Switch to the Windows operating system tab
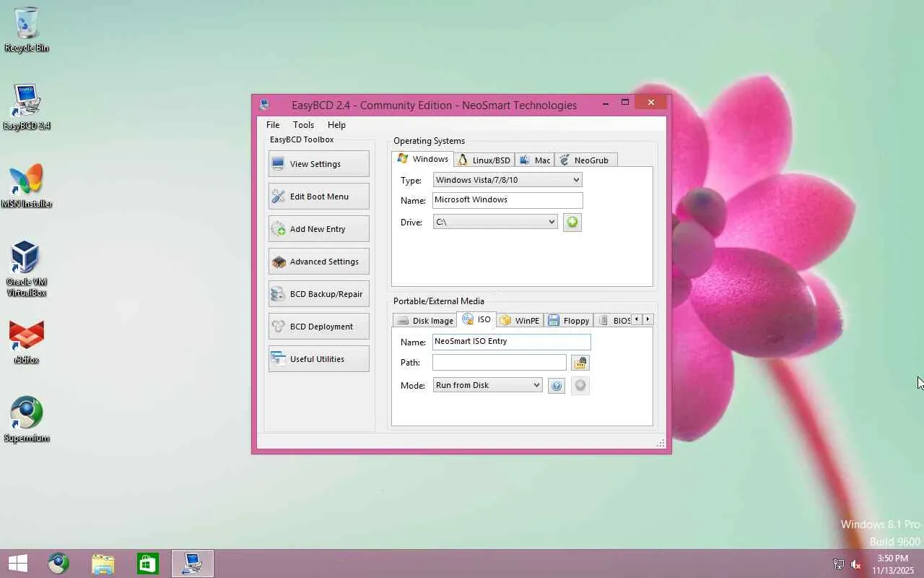Viewport: 924px width, 578px height. (x=423, y=159)
